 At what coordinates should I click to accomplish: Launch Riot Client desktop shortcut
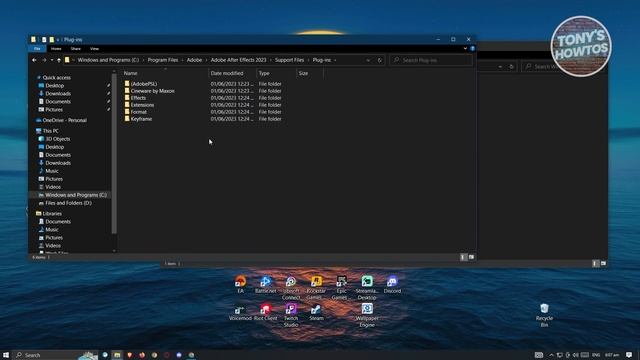[265, 312]
